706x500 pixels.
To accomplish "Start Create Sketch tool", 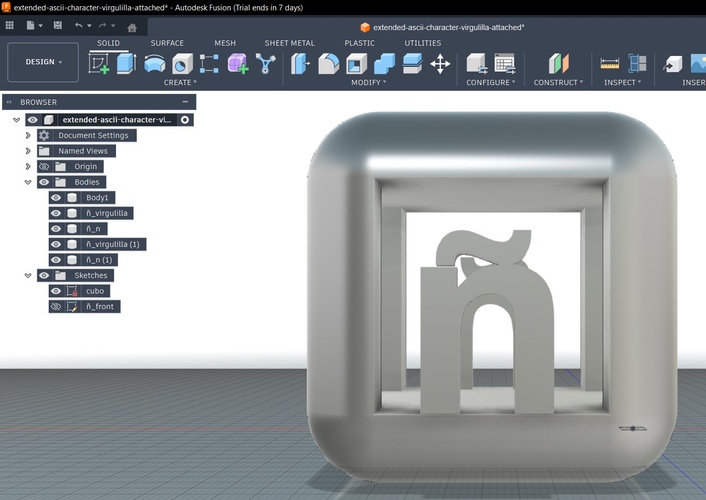I will [x=99, y=63].
